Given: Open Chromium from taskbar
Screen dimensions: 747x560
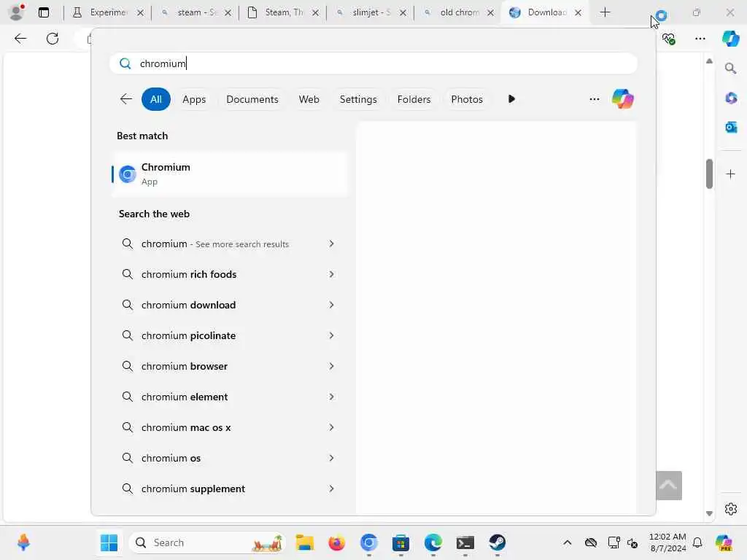Looking at the screenshot, I should (368, 542).
